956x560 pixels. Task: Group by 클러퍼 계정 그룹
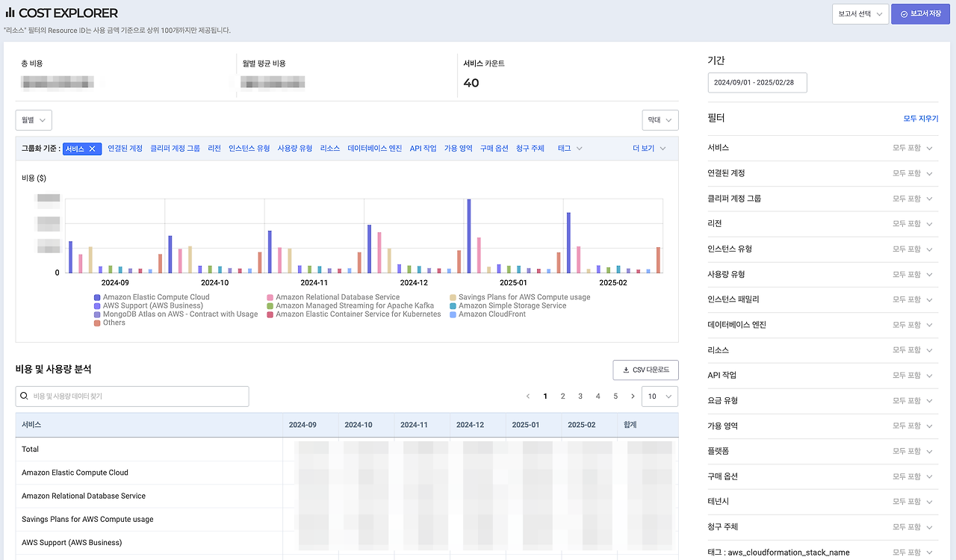click(x=176, y=149)
